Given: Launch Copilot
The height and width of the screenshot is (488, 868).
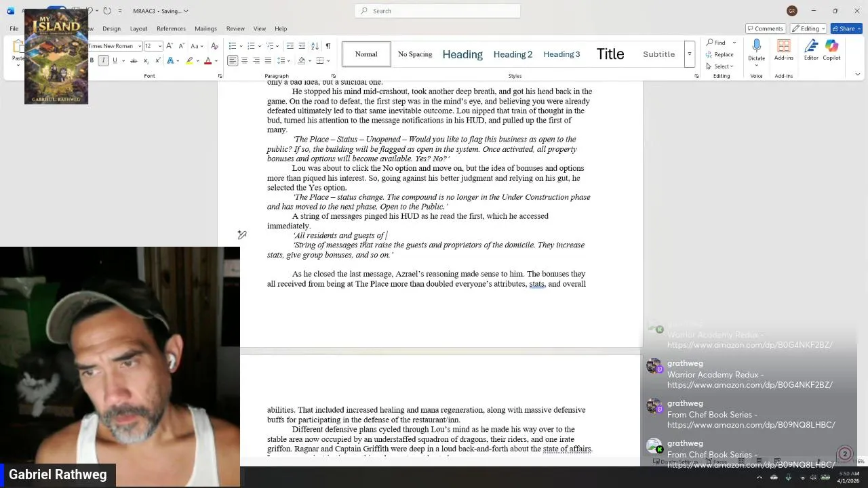Looking at the screenshot, I should [x=831, y=50].
